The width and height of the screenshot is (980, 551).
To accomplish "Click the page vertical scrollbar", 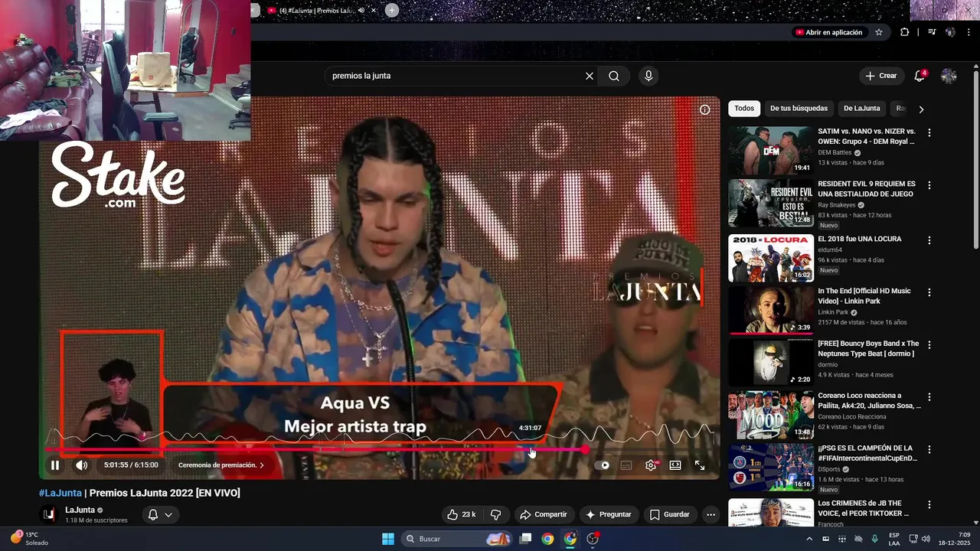I will [x=975, y=159].
